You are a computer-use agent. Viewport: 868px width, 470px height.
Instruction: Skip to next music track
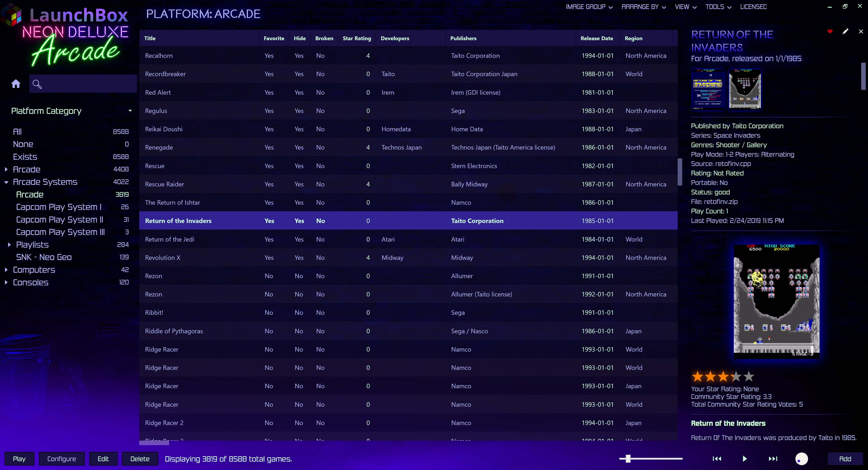coord(773,458)
